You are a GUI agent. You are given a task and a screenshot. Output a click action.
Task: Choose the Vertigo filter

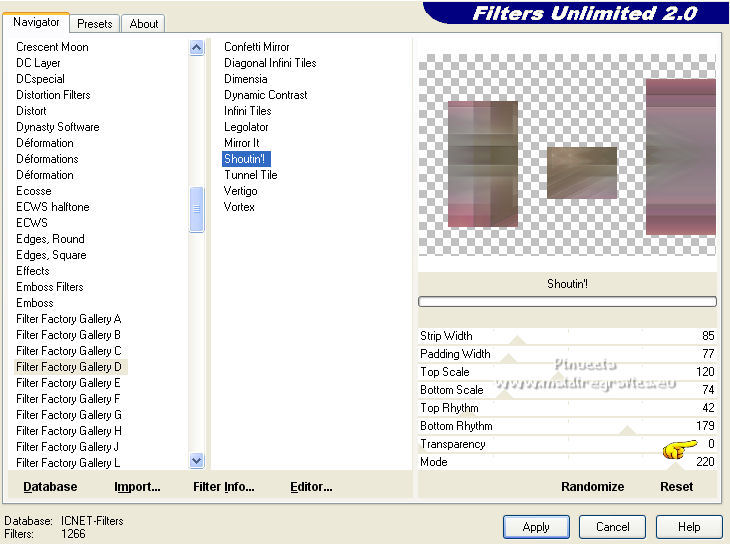pos(240,191)
